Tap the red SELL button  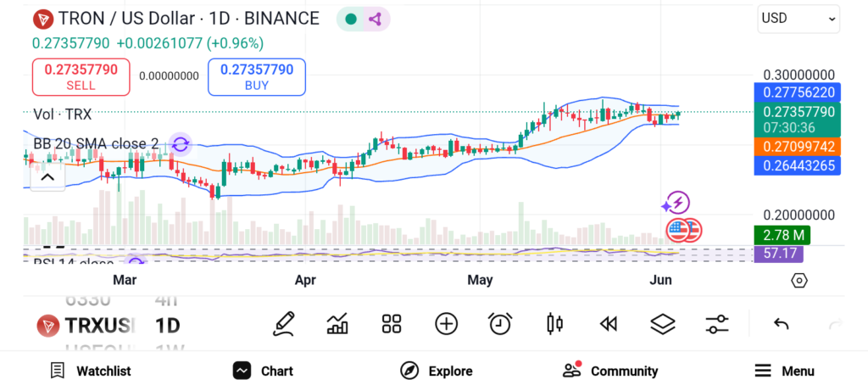[81, 77]
